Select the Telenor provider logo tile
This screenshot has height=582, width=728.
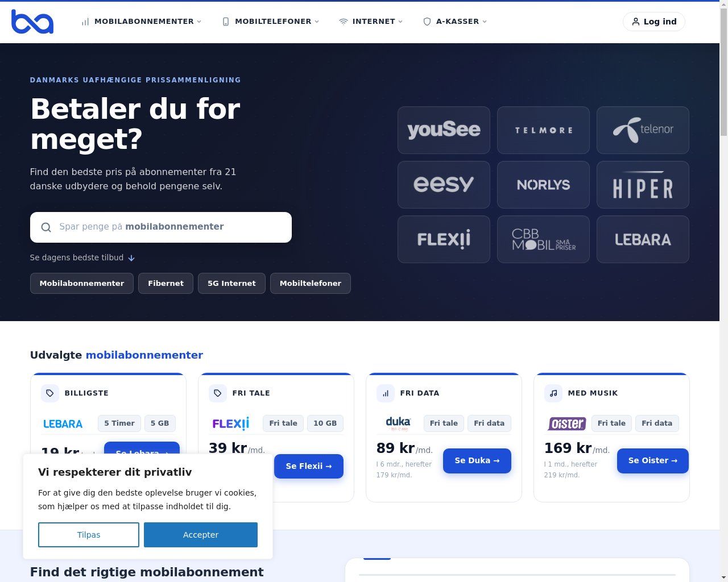[643, 130]
